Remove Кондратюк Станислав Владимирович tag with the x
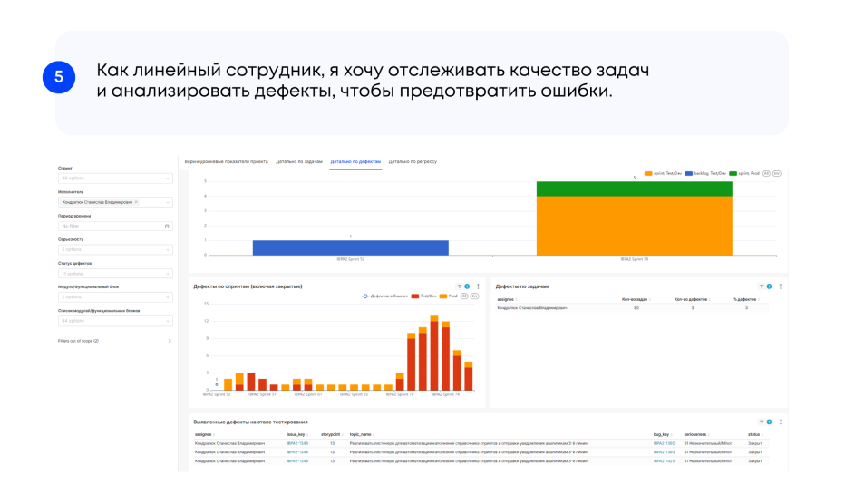The width and height of the screenshot is (845, 504). [x=136, y=202]
